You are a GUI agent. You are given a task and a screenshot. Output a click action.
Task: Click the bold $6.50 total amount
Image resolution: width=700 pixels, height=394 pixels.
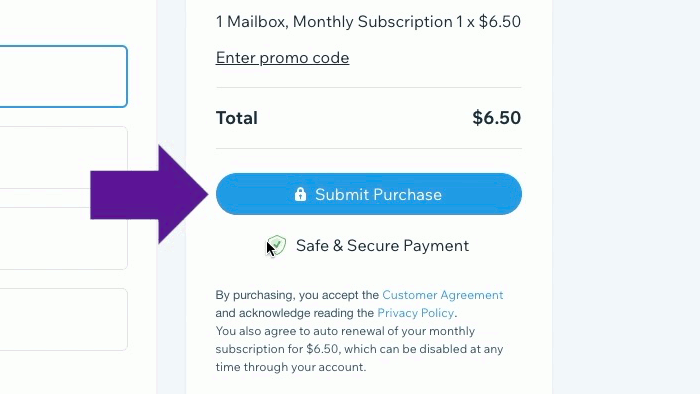coord(496,118)
